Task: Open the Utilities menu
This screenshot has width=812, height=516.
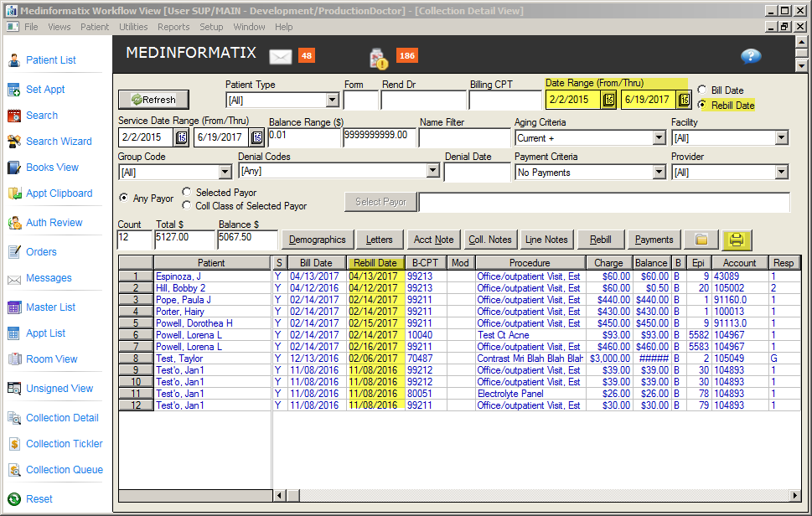Action: (x=133, y=27)
